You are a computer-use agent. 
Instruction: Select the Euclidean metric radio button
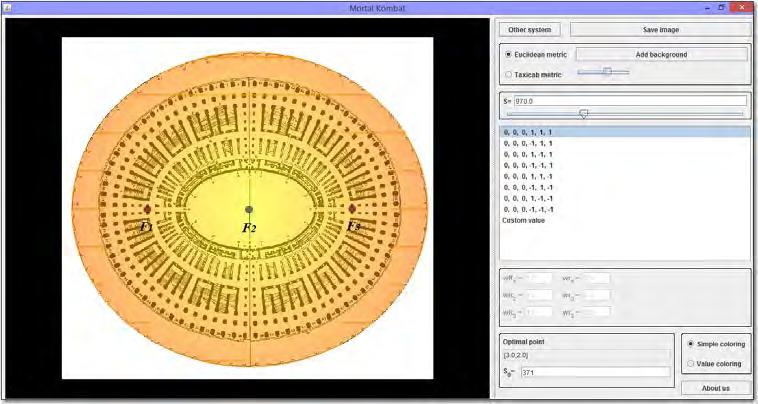point(508,55)
